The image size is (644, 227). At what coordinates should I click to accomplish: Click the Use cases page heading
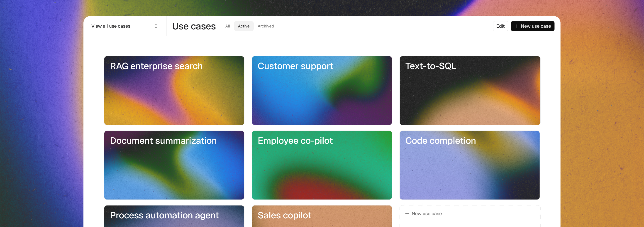pyautogui.click(x=194, y=26)
